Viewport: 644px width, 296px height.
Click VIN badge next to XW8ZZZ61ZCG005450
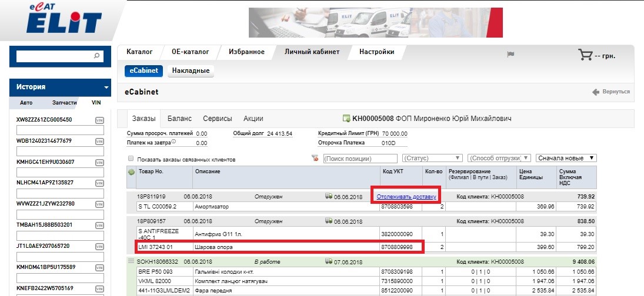99,120
